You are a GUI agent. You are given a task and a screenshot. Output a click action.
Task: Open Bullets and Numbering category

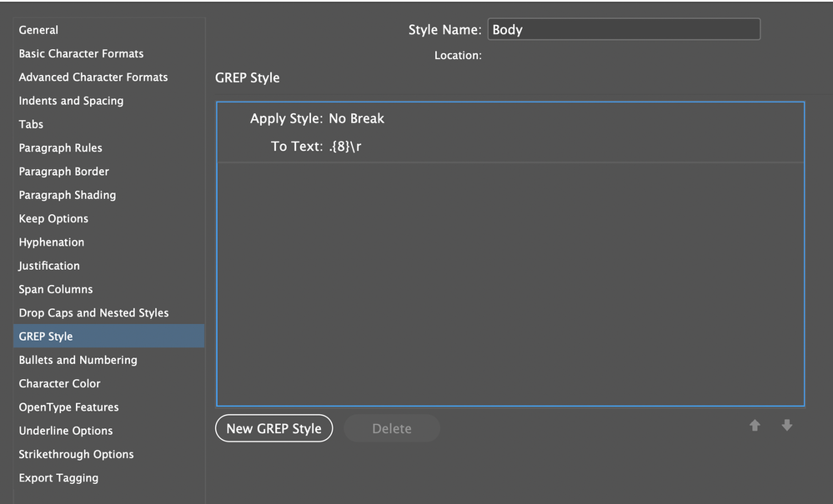(109, 360)
